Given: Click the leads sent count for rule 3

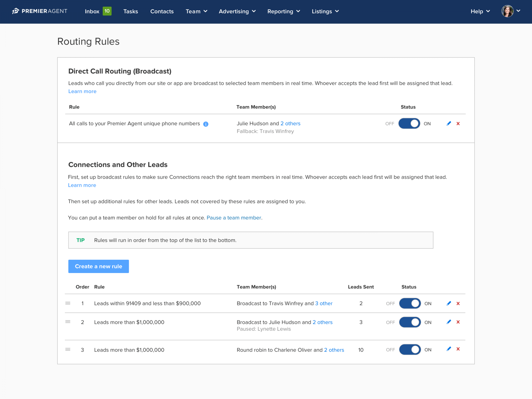Looking at the screenshot, I should click(361, 349).
